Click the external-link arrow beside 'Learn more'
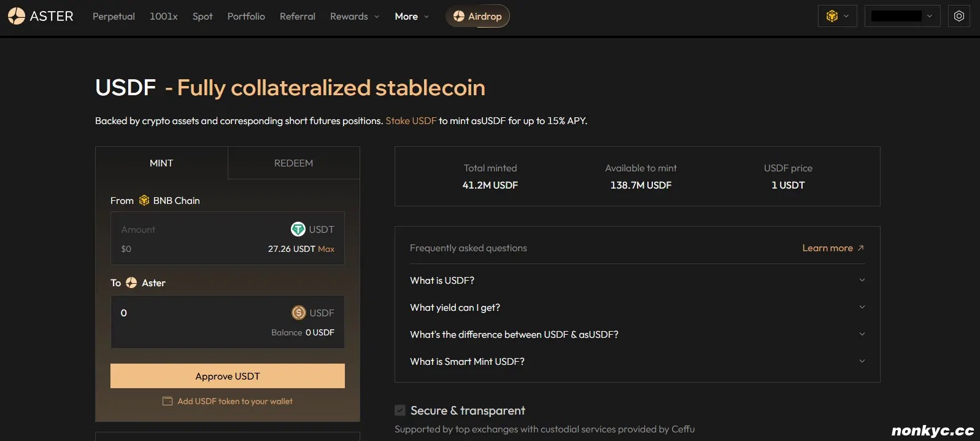 (x=861, y=248)
